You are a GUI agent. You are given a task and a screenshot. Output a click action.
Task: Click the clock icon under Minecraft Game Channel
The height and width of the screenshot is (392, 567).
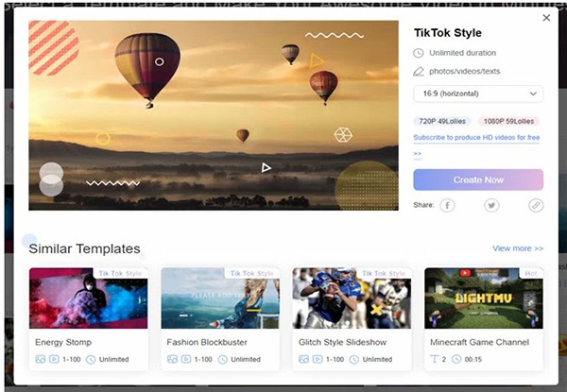click(x=456, y=360)
